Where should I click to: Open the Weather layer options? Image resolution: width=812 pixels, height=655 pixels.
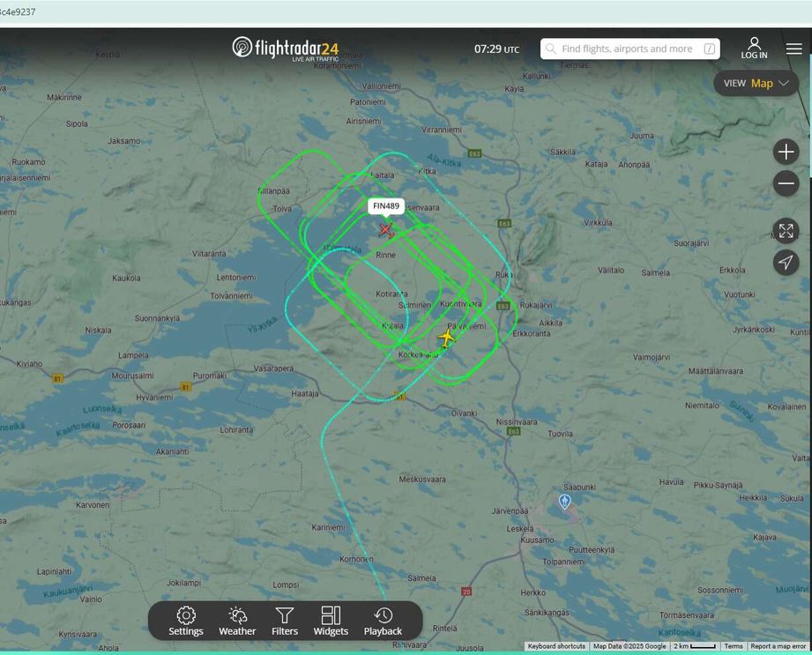pyautogui.click(x=237, y=621)
